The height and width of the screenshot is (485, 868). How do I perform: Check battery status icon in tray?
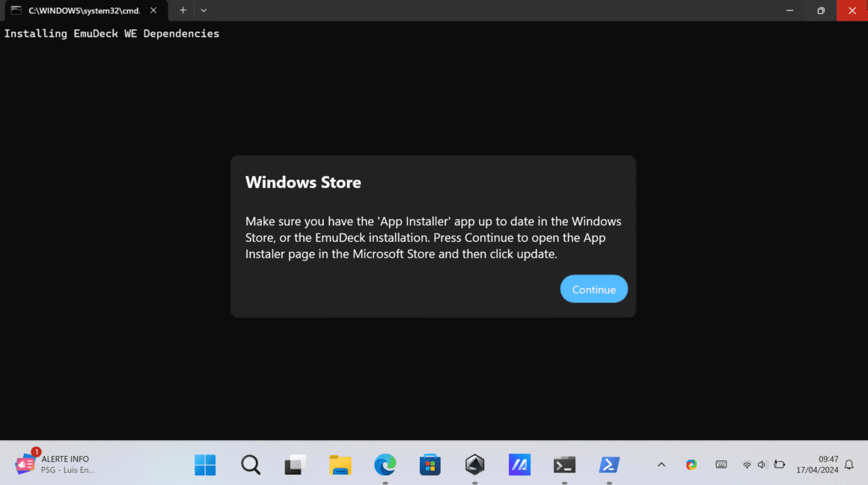[x=780, y=465]
